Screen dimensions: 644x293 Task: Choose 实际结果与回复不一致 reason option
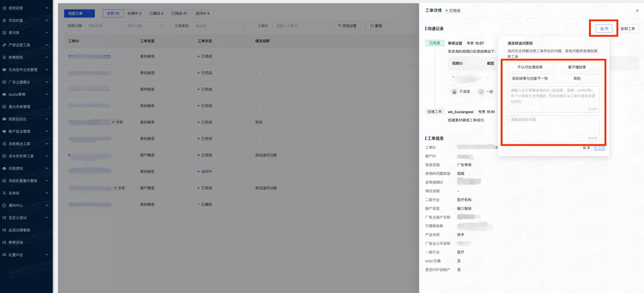(530, 78)
